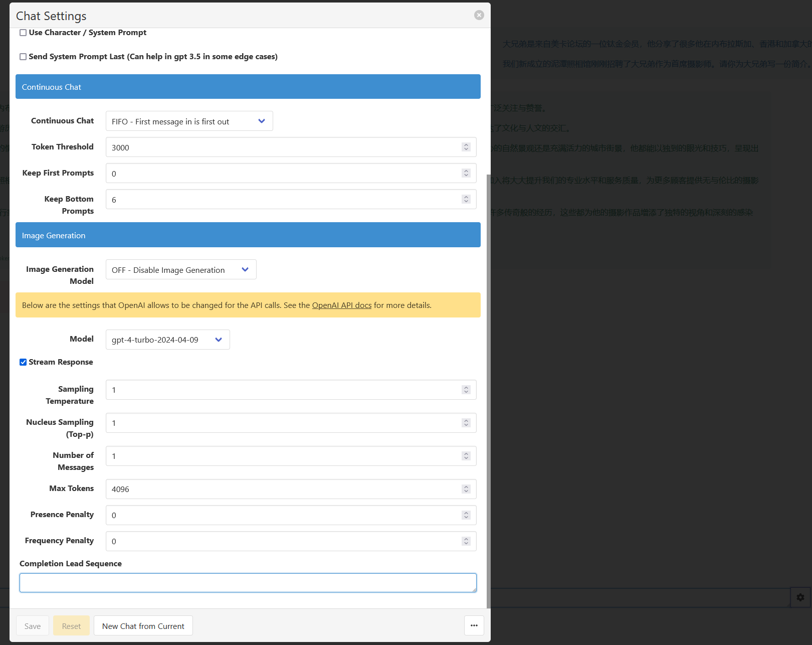The image size is (812, 645).
Task: Click Max Tokens spinner arrows
Action: (466, 489)
